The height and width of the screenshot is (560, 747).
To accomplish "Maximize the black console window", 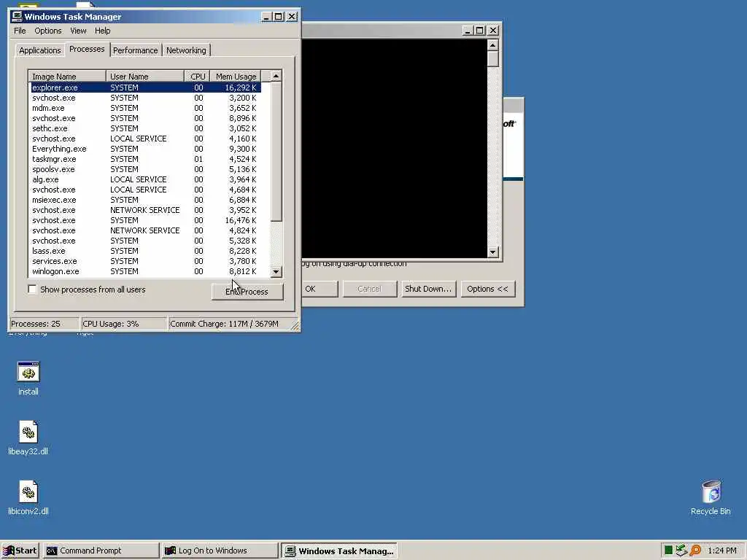I will click(x=480, y=31).
